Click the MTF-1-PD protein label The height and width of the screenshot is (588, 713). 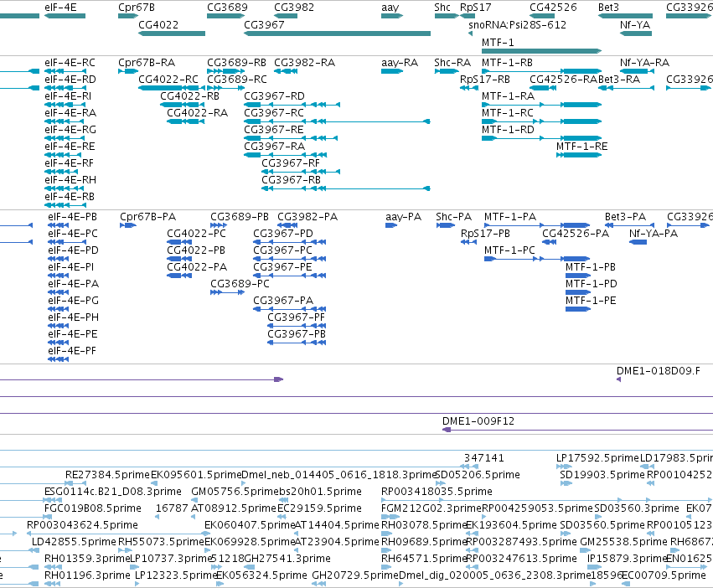(592, 283)
